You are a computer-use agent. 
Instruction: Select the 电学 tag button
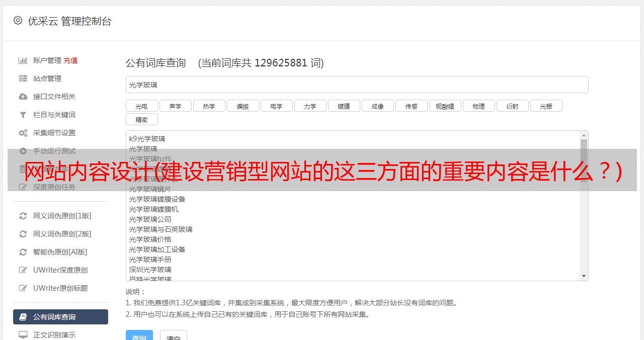[x=276, y=106]
